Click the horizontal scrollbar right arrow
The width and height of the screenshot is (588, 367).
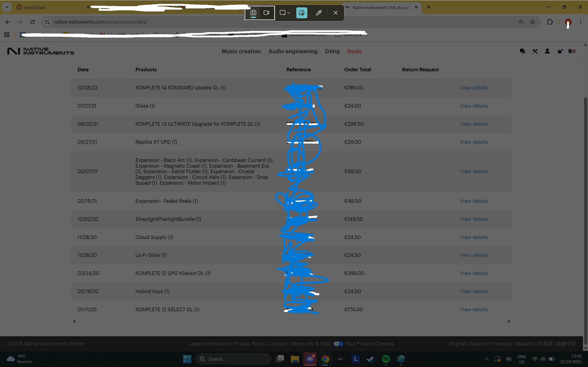tap(509, 321)
